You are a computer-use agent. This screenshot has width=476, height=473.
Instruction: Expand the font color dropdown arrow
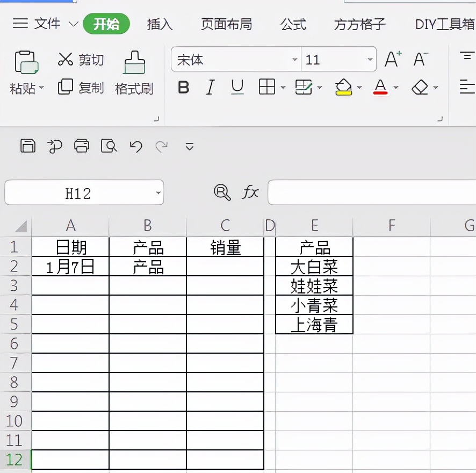[396, 88]
